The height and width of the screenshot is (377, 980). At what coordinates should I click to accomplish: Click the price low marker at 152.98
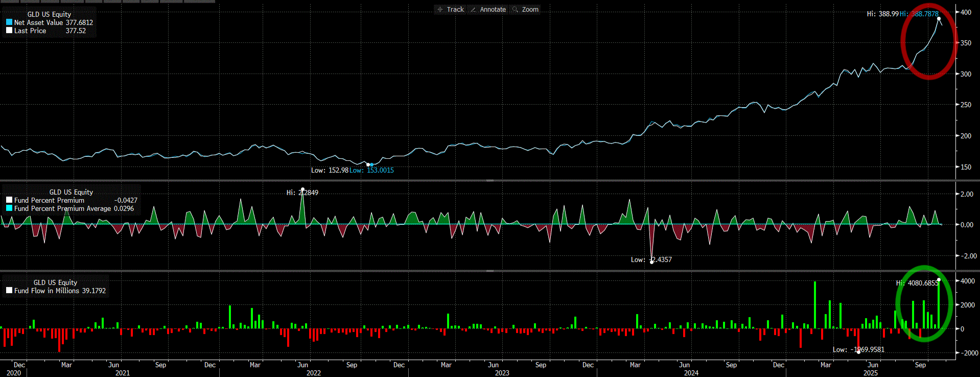pos(368,164)
